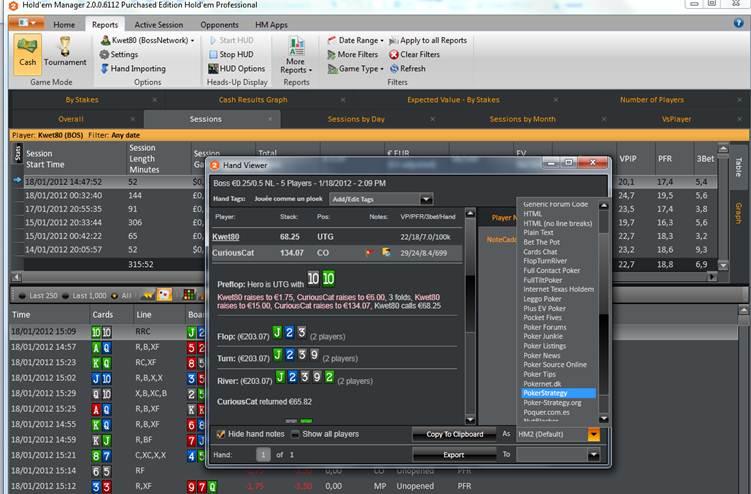Open the Kwet80 (BossNetwork) player dropdown
This screenshot has width=751, height=494.
point(148,41)
